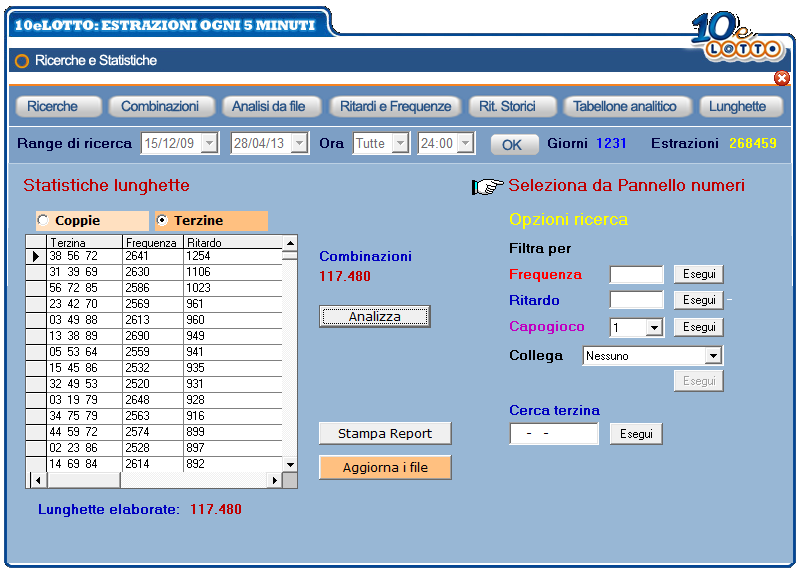This screenshot has height=578, width=801.
Task: Click the 10eLotto logo
Action: [737, 35]
